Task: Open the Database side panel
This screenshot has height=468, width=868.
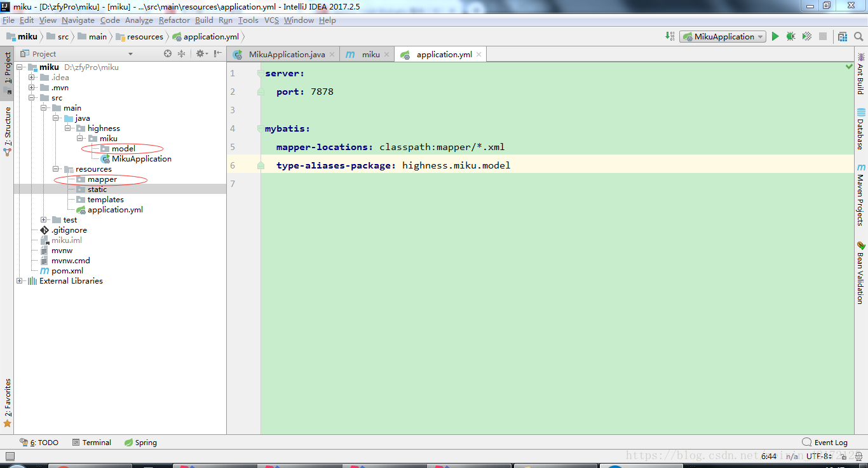Action: click(x=860, y=129)
